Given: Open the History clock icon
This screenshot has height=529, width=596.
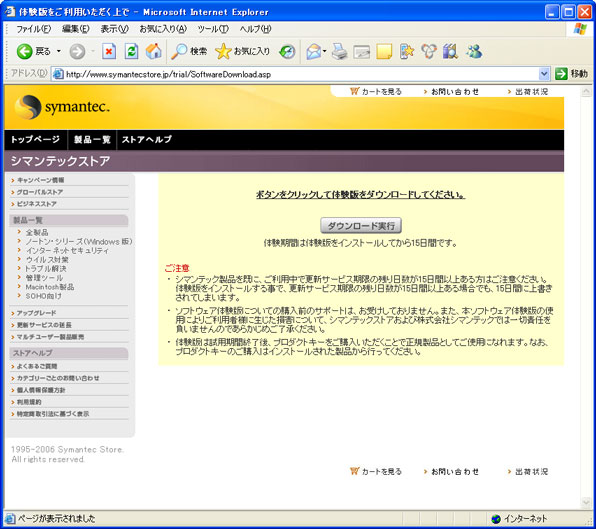Looking at the screenshot, I should 287,51.
